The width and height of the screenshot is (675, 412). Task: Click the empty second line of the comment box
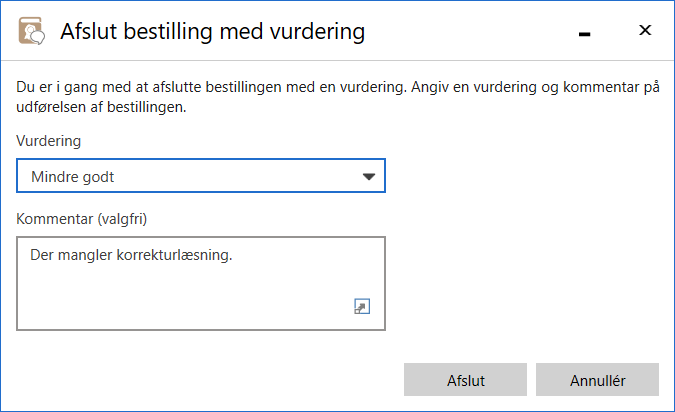[150, 280]
